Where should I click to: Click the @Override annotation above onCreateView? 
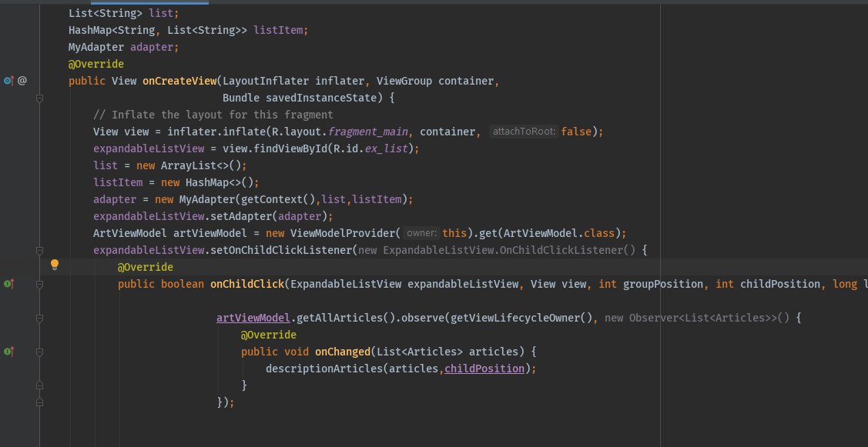point(96,64)
